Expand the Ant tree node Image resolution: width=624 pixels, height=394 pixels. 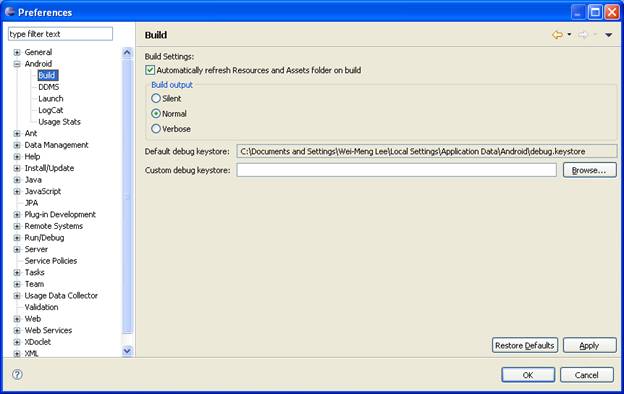[x=17, y=133]
